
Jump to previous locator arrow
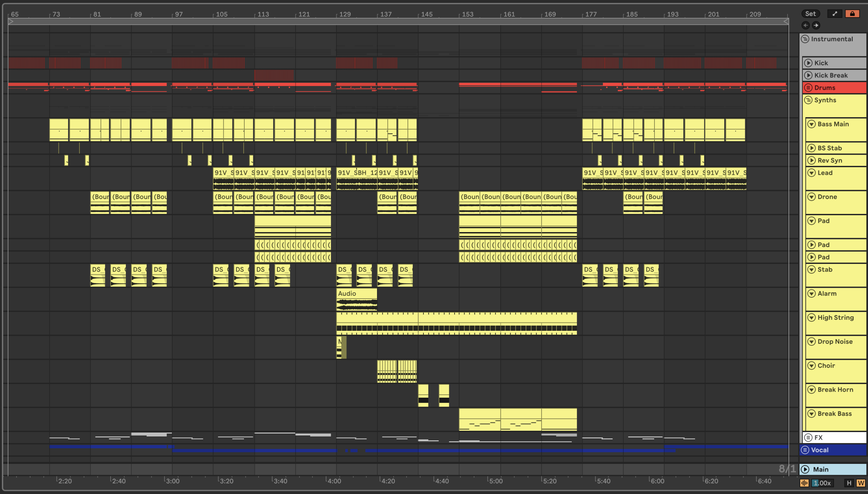[805, 25]
